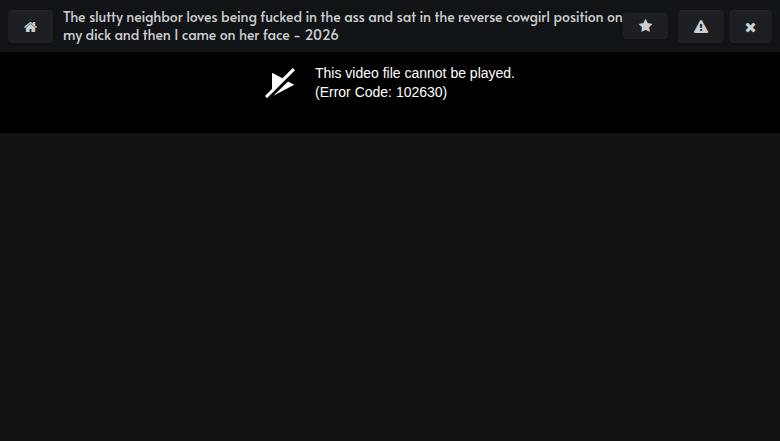
Task: Click the black video player area
Action: 390,92
